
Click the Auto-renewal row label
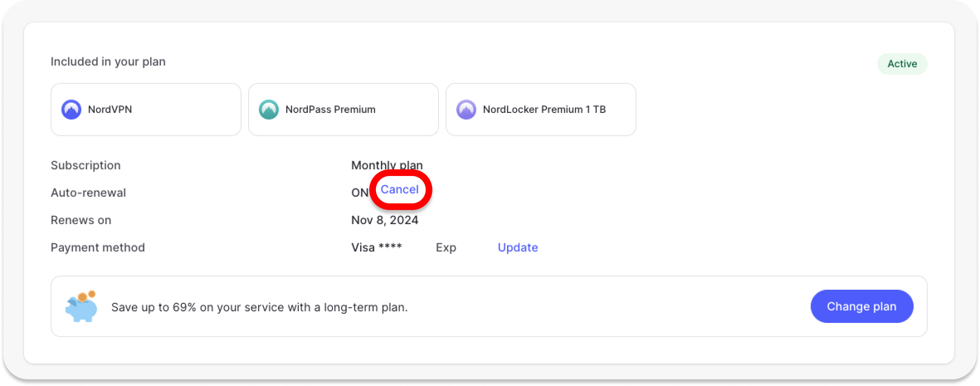[88, 193]
